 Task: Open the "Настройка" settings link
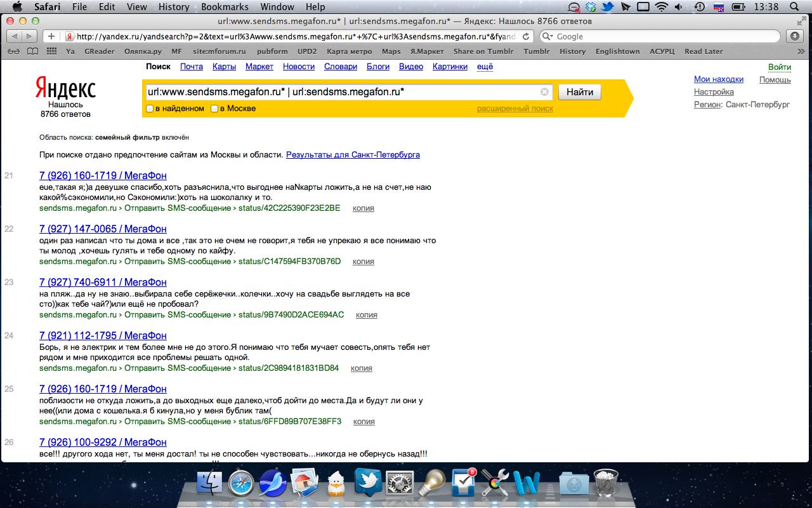[x=714, y=92]
